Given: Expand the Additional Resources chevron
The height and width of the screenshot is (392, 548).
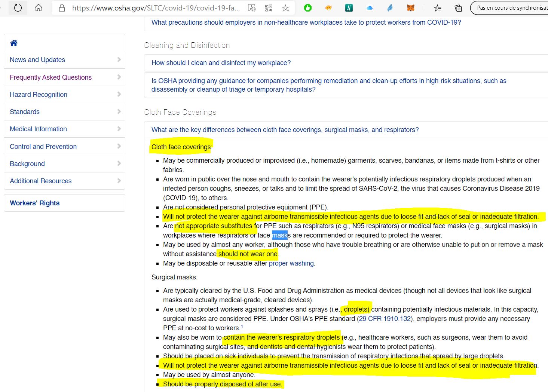Looking at the screenshot, I should [119, 181].
